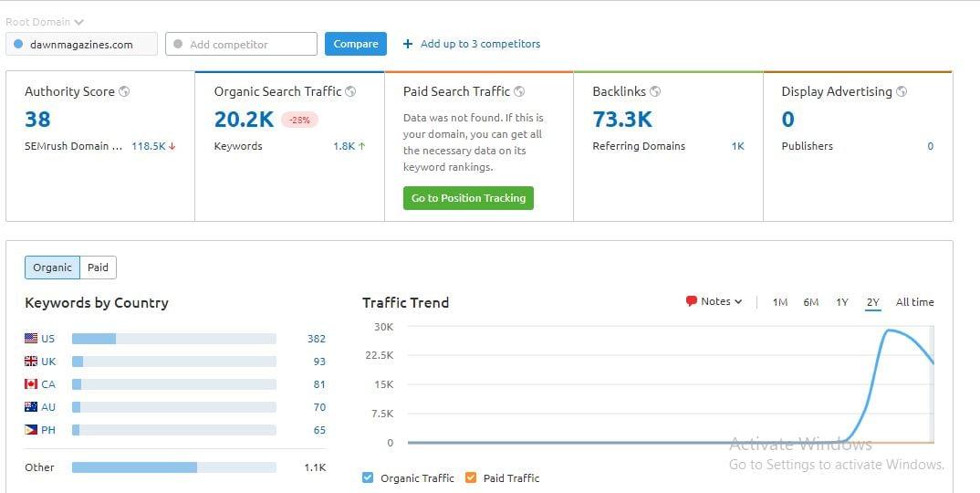980x493 pixels.
Task: Toggle the Paid Traffic legend checkbox
Action: coord(471,477)
